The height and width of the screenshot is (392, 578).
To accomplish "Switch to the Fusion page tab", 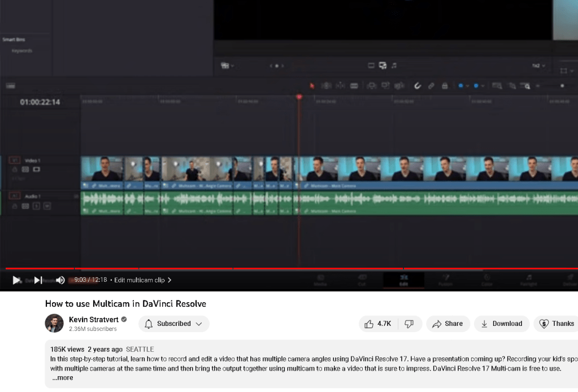I will click(445, 280).
